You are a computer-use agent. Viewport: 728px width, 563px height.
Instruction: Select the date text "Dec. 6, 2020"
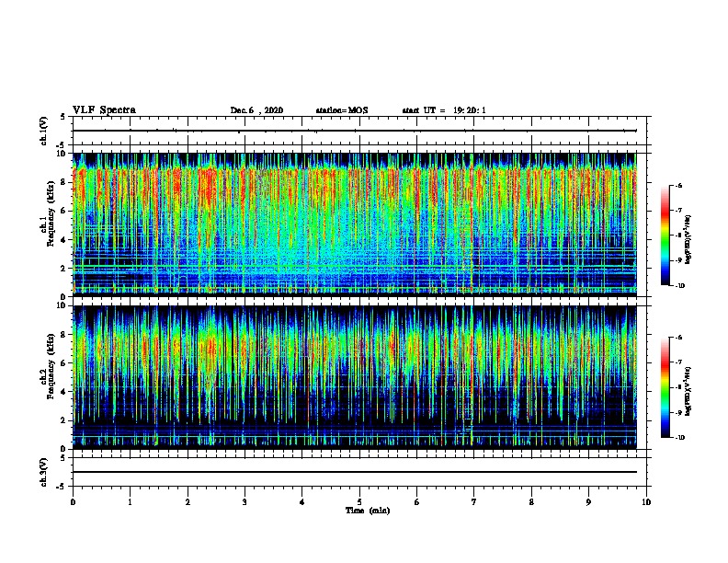(x=256, y=110)
